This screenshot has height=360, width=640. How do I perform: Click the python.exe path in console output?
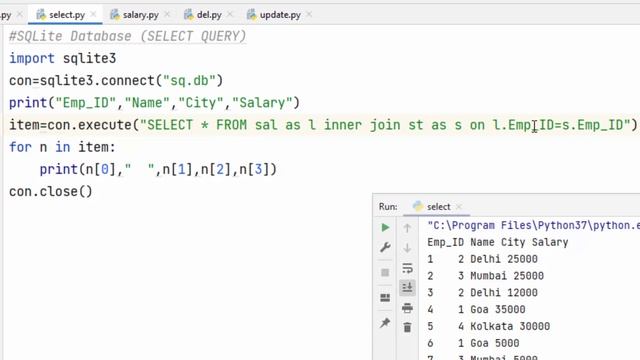coord(533,225)
